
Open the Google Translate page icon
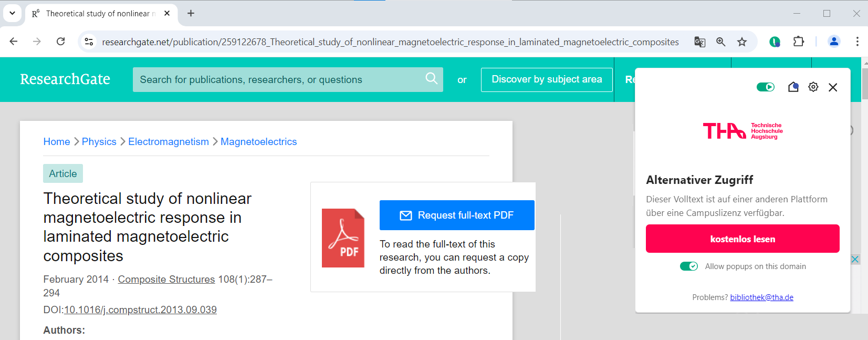699,42
